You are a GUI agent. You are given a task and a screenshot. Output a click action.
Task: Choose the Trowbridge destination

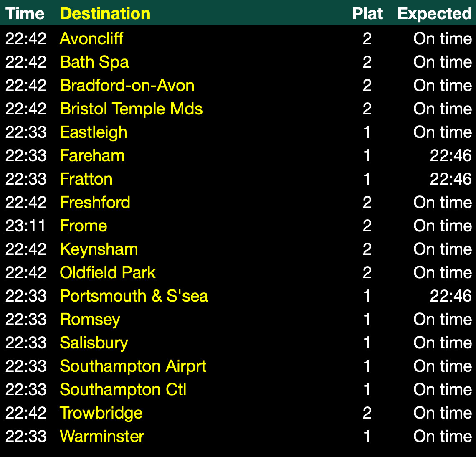101,413
